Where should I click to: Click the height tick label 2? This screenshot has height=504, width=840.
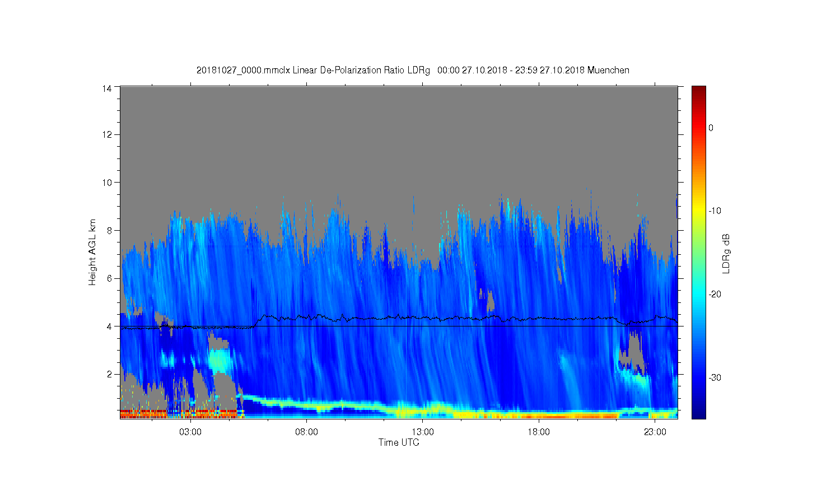(110, 374)
